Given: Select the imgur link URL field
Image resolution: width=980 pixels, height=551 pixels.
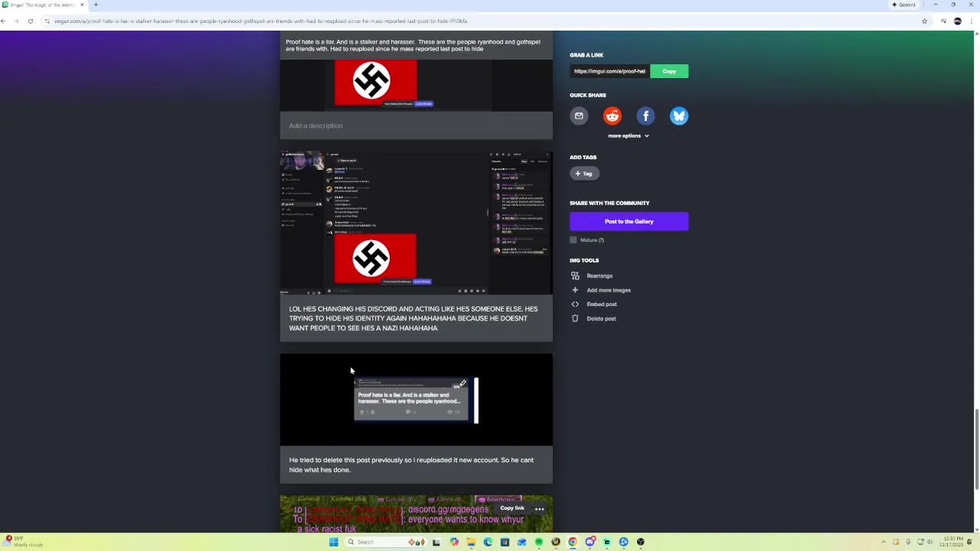Looking at the screenshot, I should (609, 71).
